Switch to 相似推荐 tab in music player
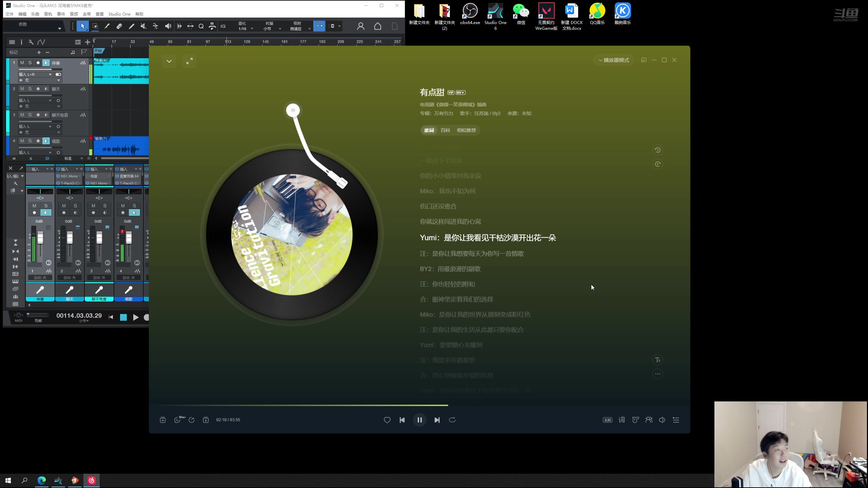Image resolution: width=868 pixels, height=488 pixels. (x=466, y=130)
